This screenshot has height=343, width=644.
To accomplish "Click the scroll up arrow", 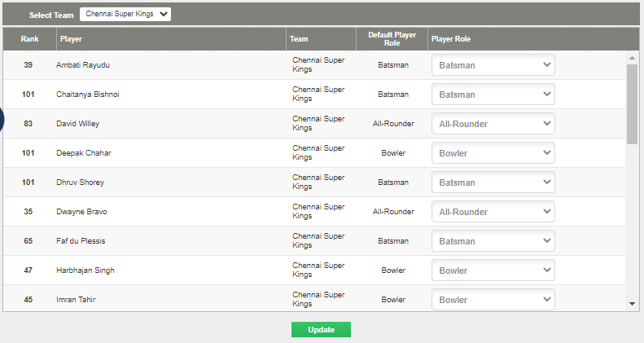I will tap(633, 58).
